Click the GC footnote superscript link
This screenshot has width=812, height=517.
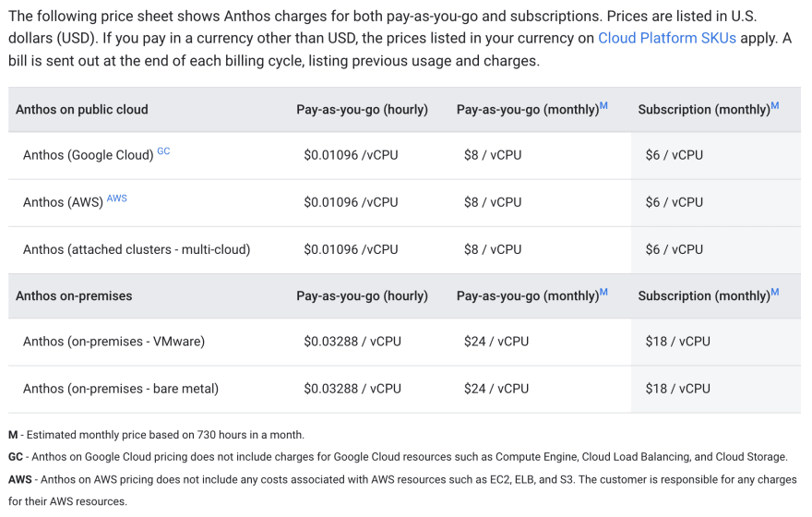click(x=163, y=150)
